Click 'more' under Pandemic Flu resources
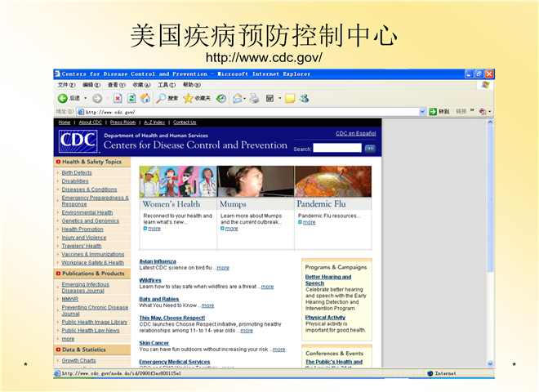 click(309, 222)
